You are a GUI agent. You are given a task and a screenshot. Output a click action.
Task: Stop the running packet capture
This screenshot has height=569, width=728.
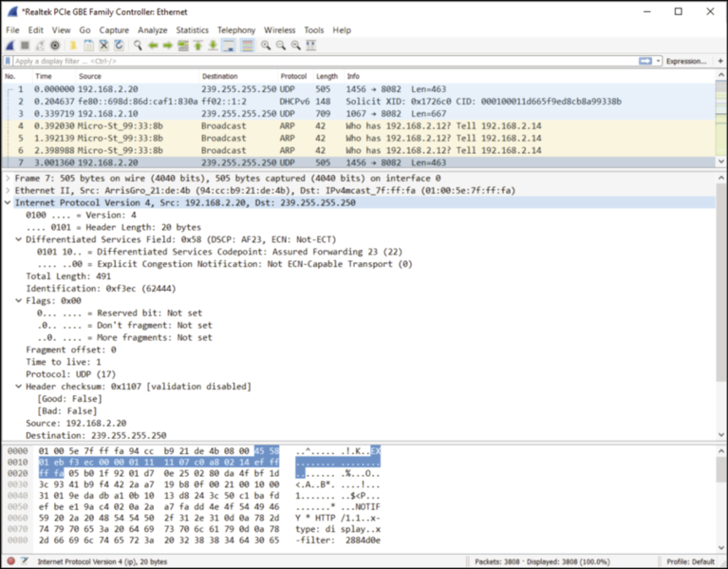point(25,46)
